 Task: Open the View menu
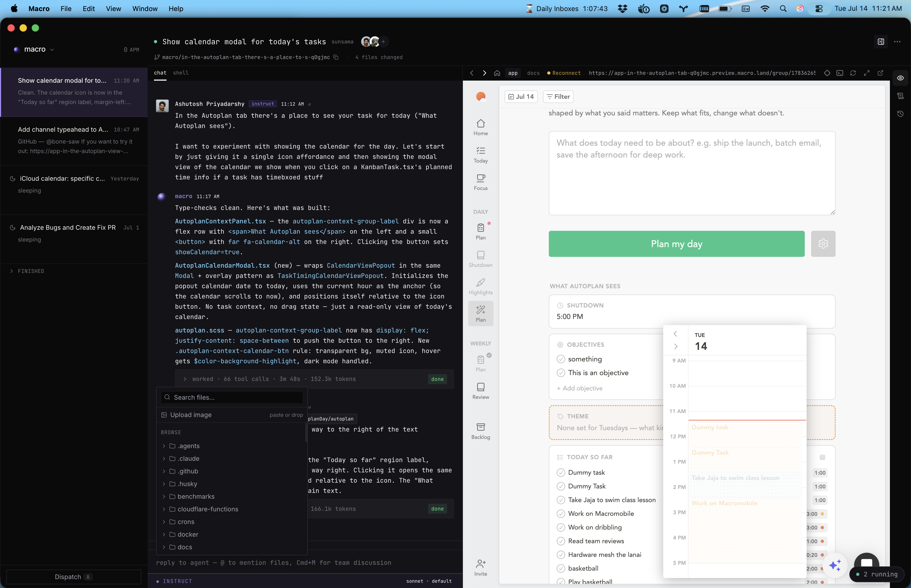pyautogui.click(x=113, y=8)
